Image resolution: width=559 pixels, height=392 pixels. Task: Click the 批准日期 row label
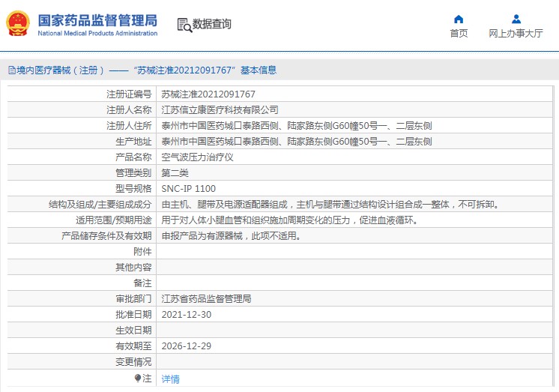pos(133,314)
